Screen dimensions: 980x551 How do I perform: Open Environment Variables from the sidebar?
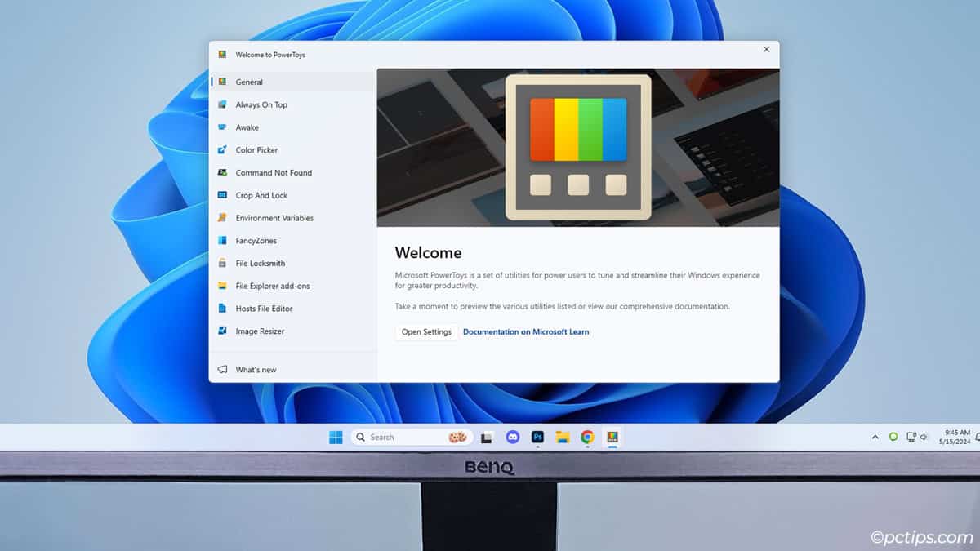tap(274, 218)
